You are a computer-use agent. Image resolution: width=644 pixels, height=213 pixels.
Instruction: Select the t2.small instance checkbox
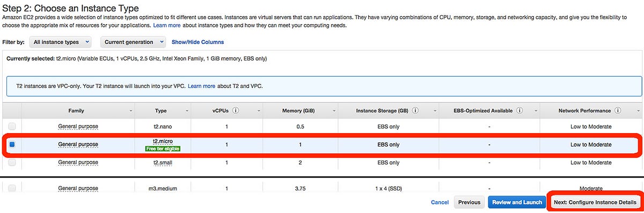(x=12, y=162)
